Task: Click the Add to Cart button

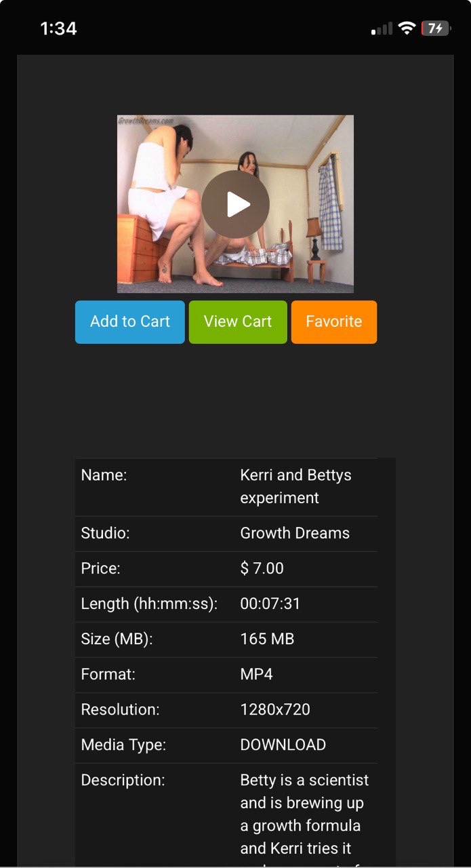Action: (x=130, y=322)
